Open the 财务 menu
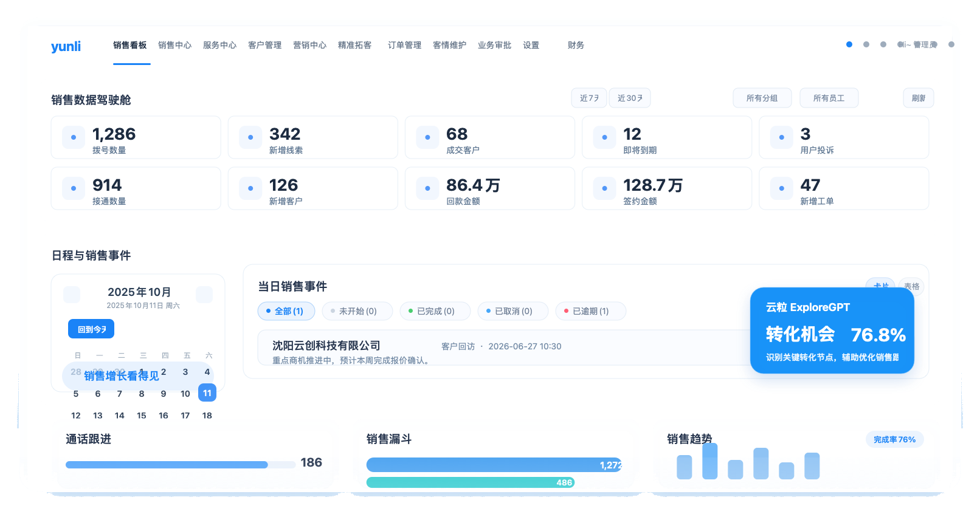The image size is (980, 514). pos(576,45)
